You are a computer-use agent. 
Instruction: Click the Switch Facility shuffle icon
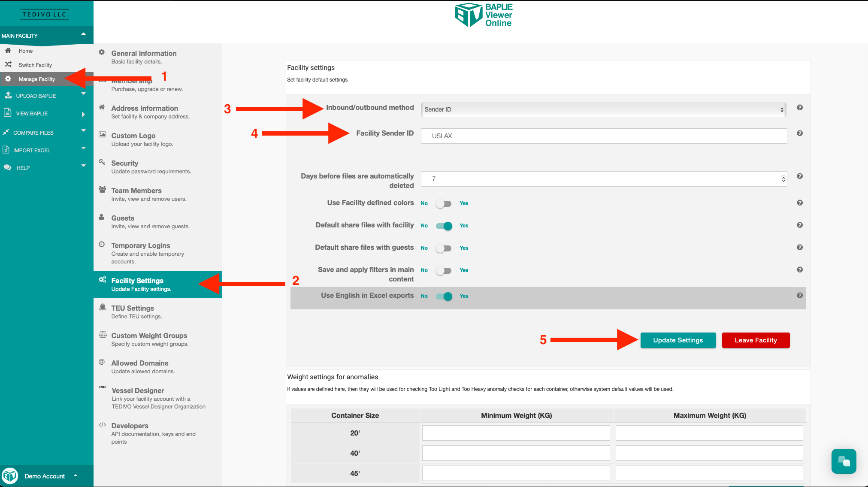coord(8,65)
